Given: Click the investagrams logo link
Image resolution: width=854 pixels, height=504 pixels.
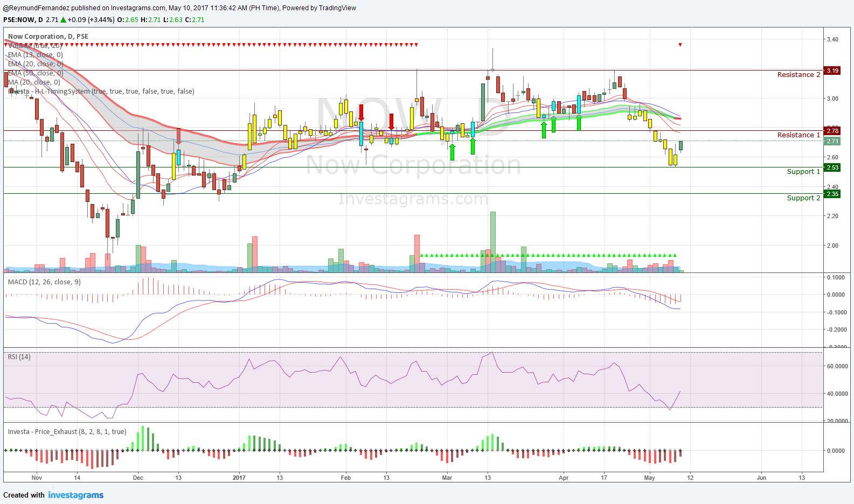Looking at the screenshot, I should coord(75,495).
